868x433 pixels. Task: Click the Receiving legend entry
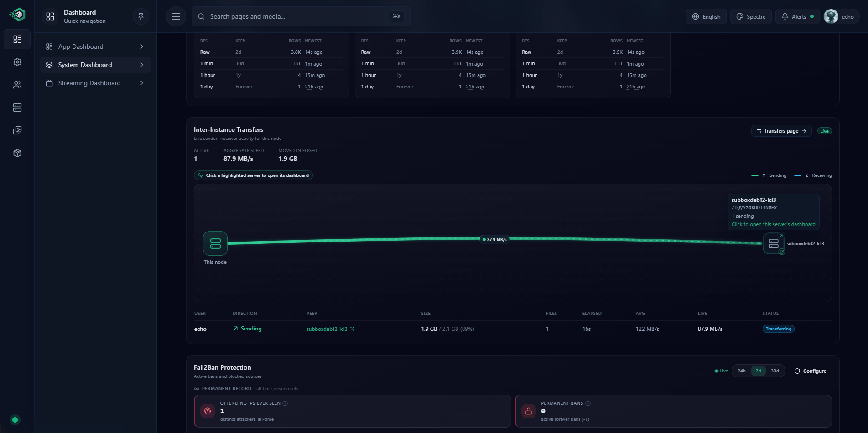point(813,175)
